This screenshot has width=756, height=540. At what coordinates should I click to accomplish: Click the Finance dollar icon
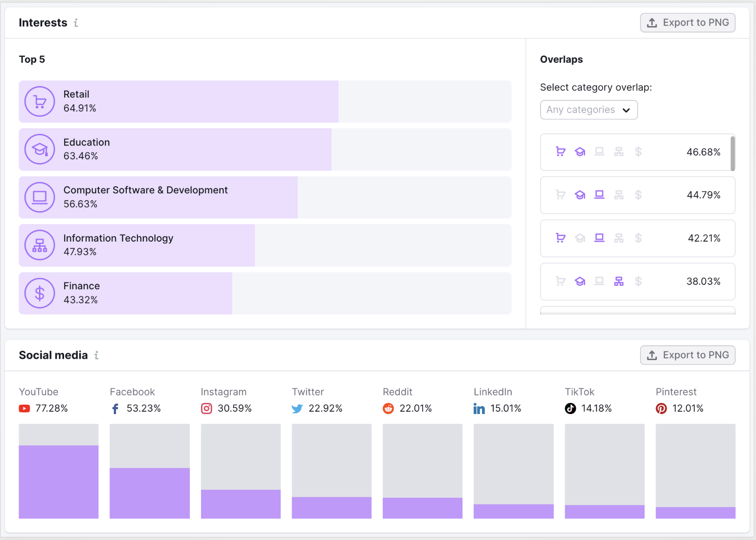pyautogui.click(x=40, y=293)
